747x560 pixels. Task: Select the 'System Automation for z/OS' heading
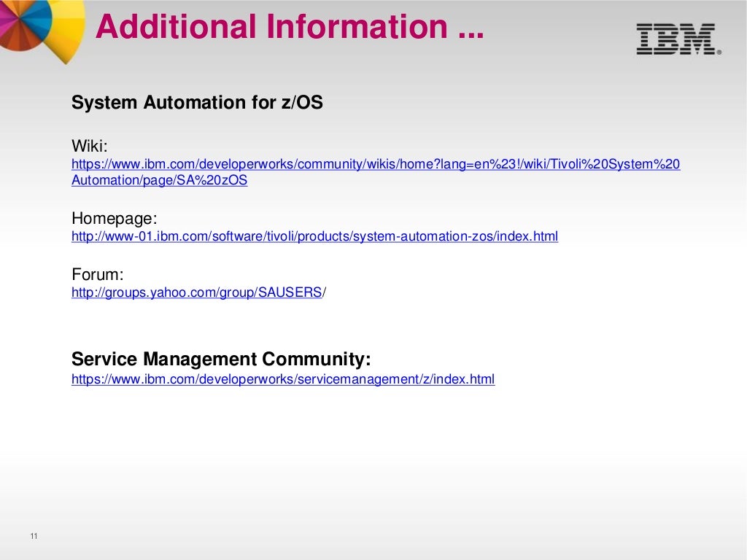(197, 102)
